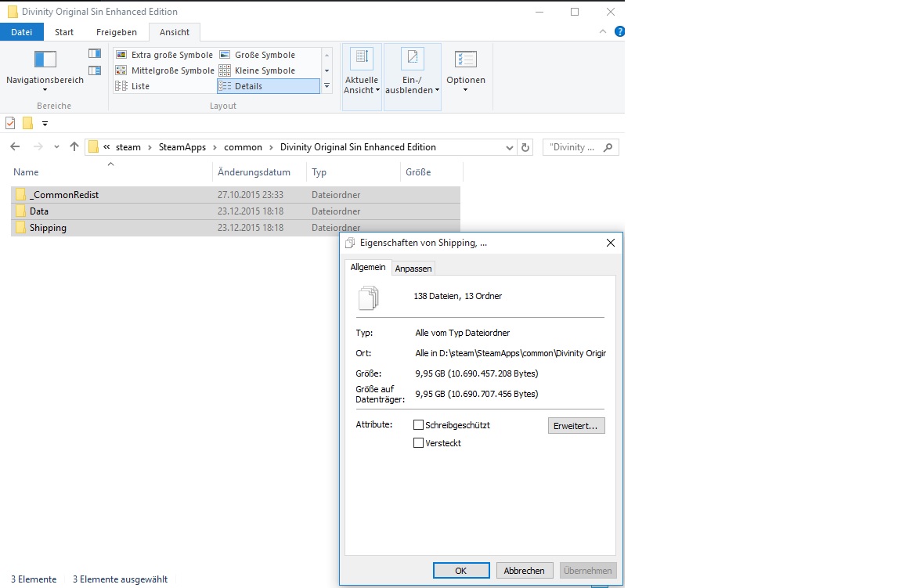
Task: Choose Extra große Symbole layout
Action: click(164, 55)
